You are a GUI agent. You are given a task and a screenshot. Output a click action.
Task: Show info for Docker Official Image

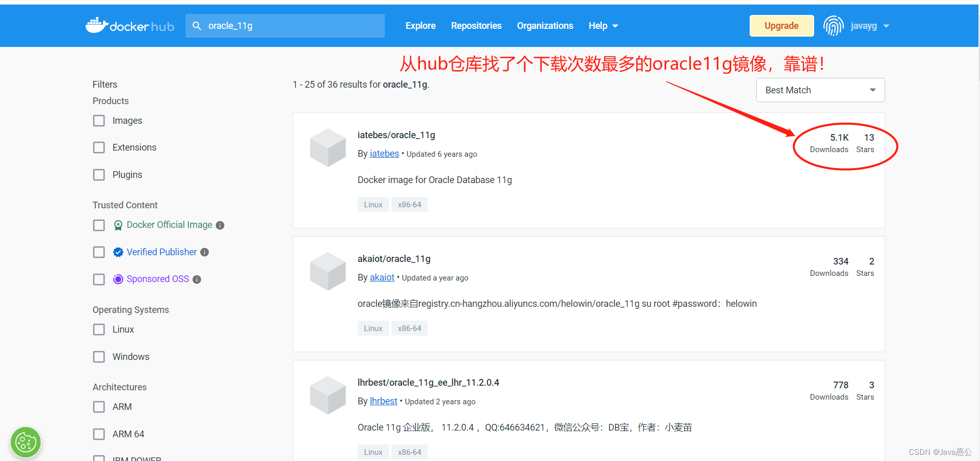click(x=220, y=225)
